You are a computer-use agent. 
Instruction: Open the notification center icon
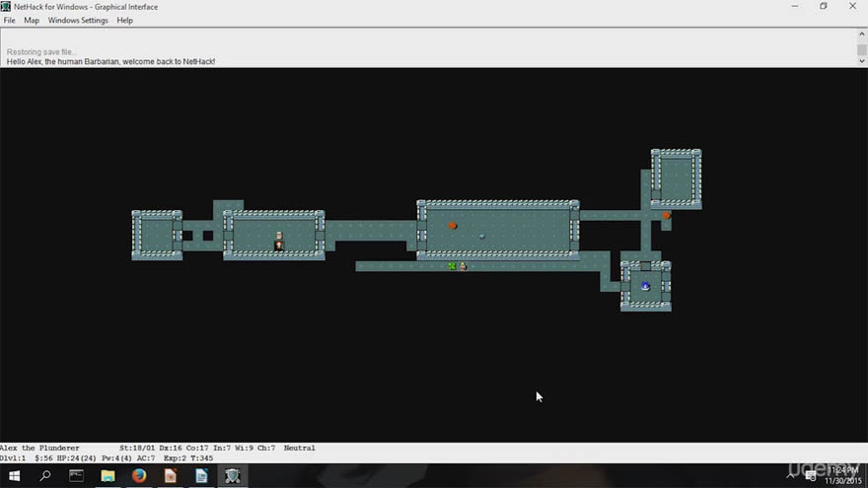[811, 476]
